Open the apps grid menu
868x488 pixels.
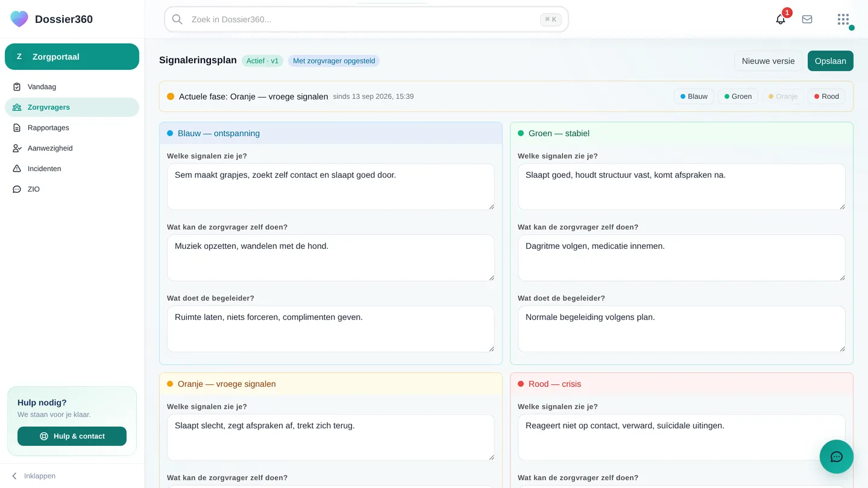[843, 19]
